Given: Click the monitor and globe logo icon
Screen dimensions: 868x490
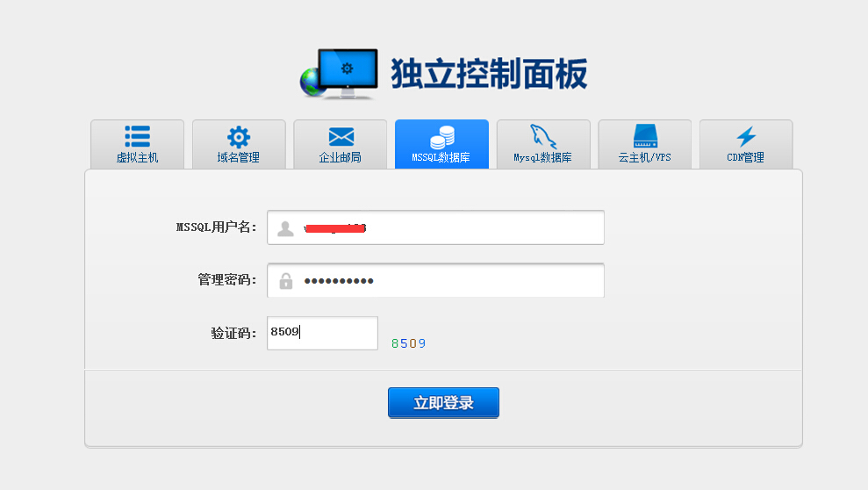Looking at the screenshot, I should tap(339, 73).
